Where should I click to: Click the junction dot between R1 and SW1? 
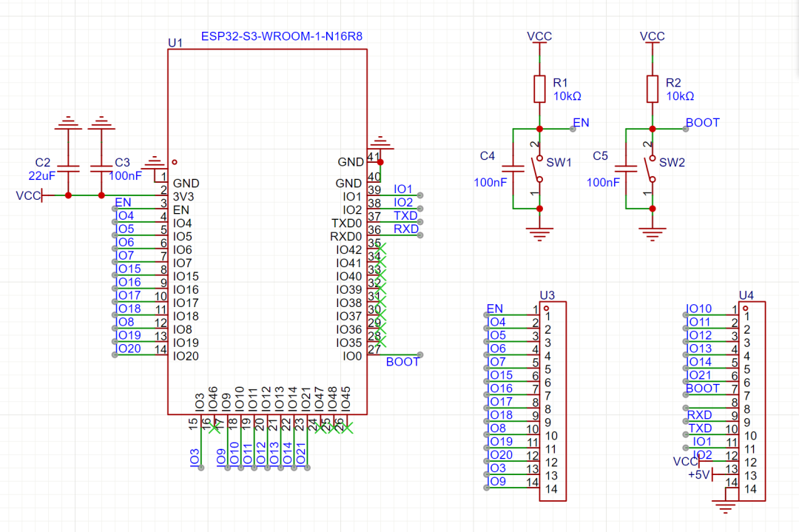pyautogui.click(x=539, y=129)
